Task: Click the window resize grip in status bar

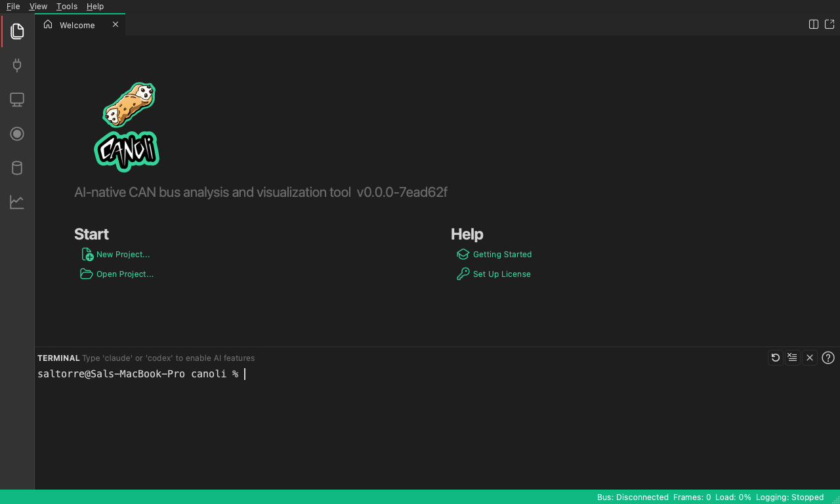Action: (835, 499)
